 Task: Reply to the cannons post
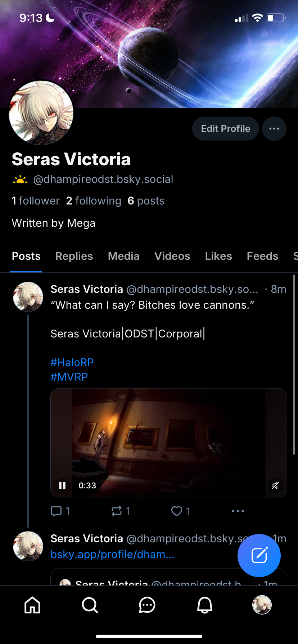(x=57, y=511)
